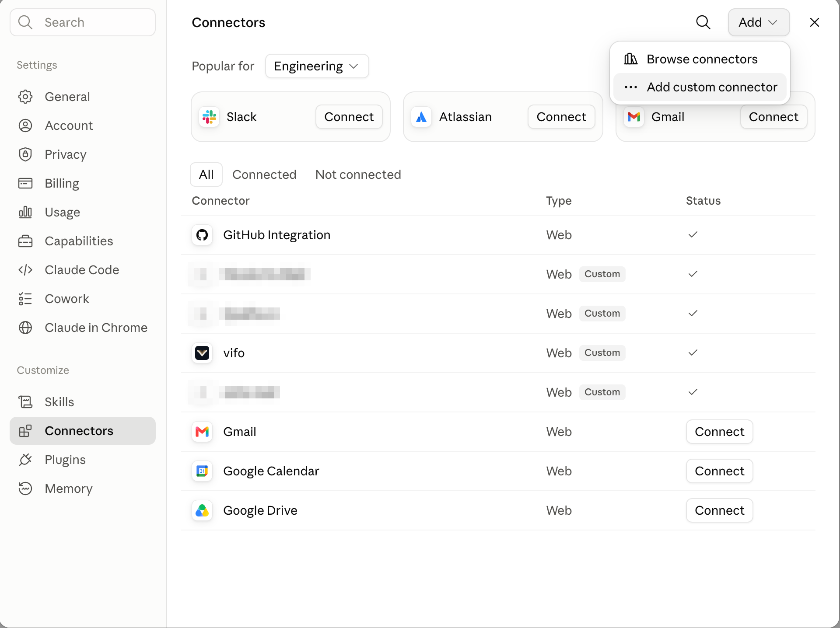840x628 pixels.
Task: Click the Status column header
Action: click(x=703, y=201)
